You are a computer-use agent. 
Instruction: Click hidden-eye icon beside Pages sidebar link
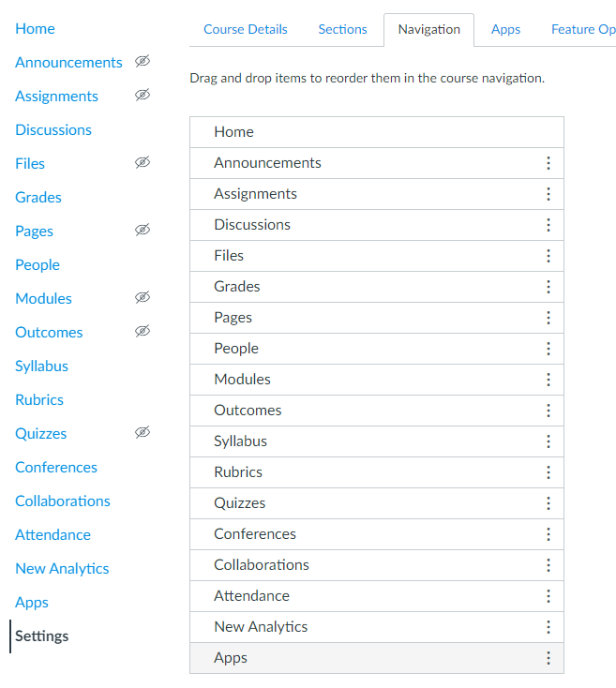[x=142, y=231]
